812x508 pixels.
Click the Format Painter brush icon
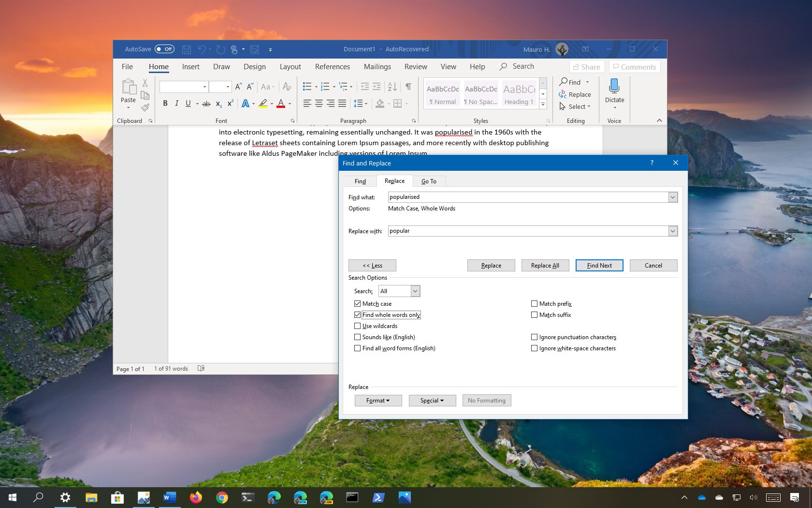[145, 107]
